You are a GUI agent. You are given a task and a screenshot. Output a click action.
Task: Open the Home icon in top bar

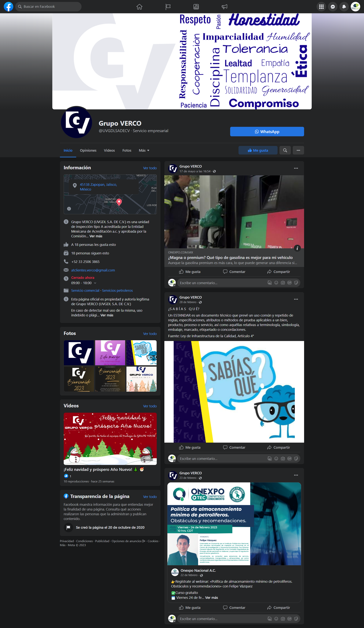pos(139,7)
